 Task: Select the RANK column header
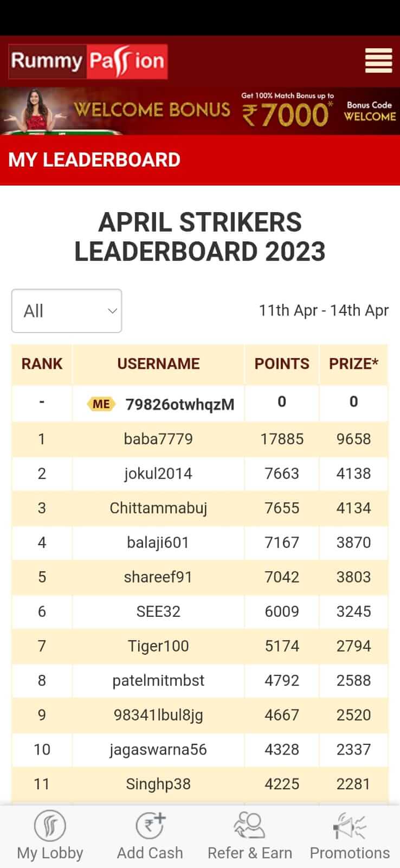(42, 364)
